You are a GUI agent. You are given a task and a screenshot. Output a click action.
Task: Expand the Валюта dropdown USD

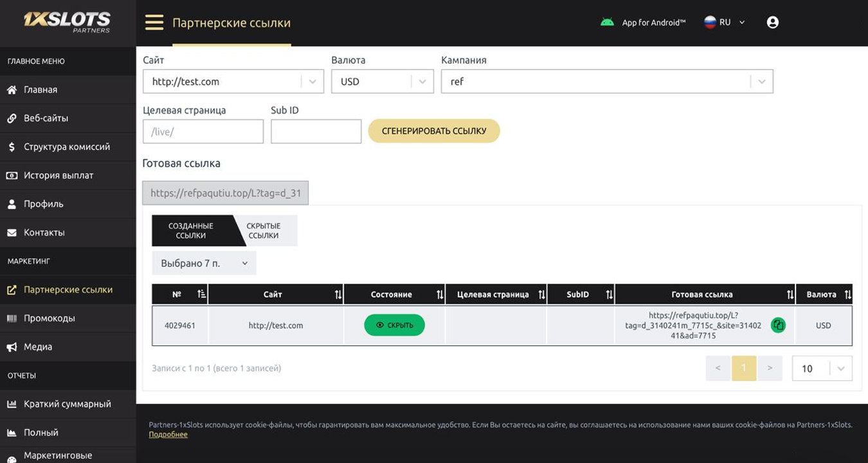383,82
